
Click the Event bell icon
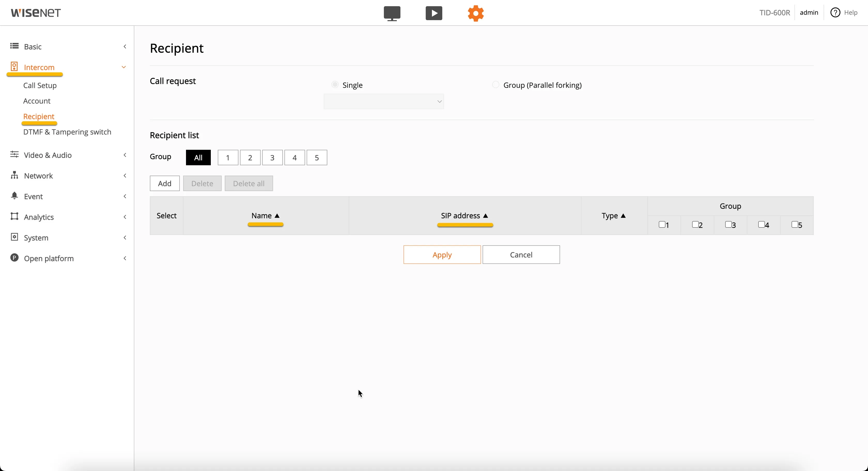click(x=14, y=196)
